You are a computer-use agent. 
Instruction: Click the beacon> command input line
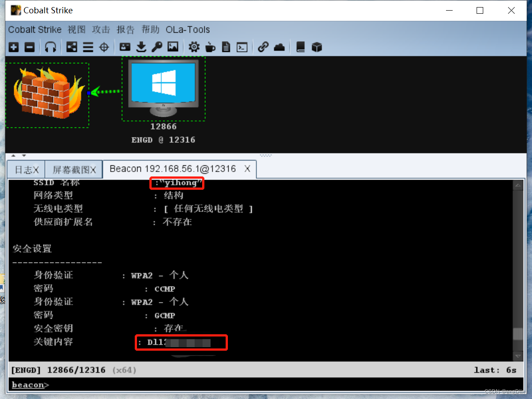tap(265, 384)
